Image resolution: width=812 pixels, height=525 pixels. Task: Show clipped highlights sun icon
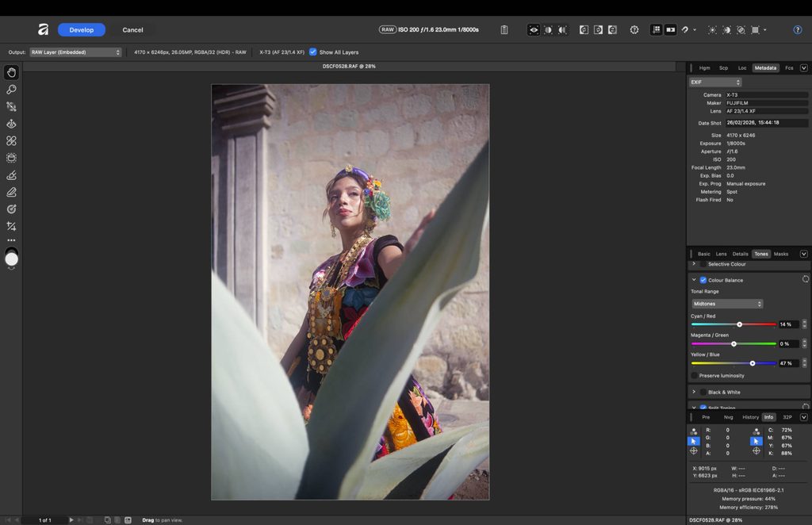pos(713,29)
